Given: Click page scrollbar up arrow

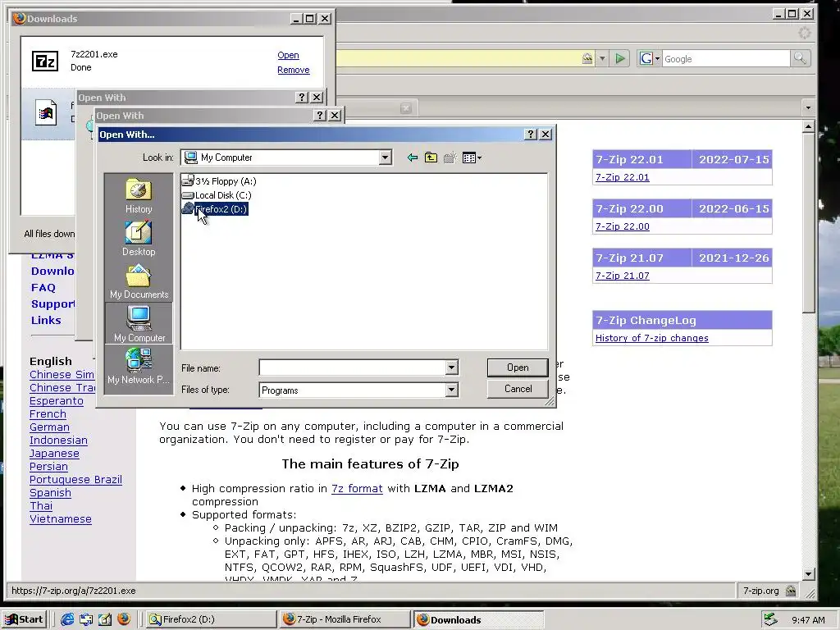Looking at the screenshot, I should point(808,126).
